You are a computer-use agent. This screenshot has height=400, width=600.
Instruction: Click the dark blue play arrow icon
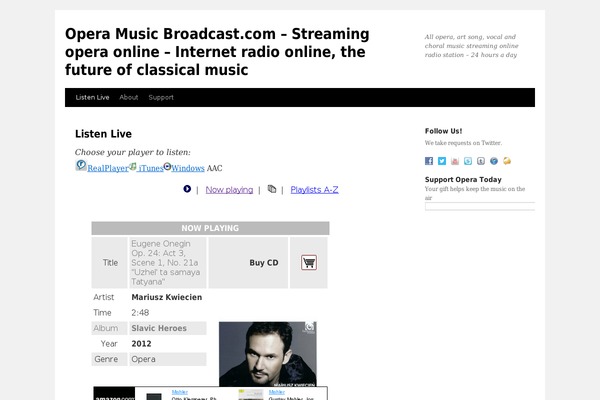187,189
